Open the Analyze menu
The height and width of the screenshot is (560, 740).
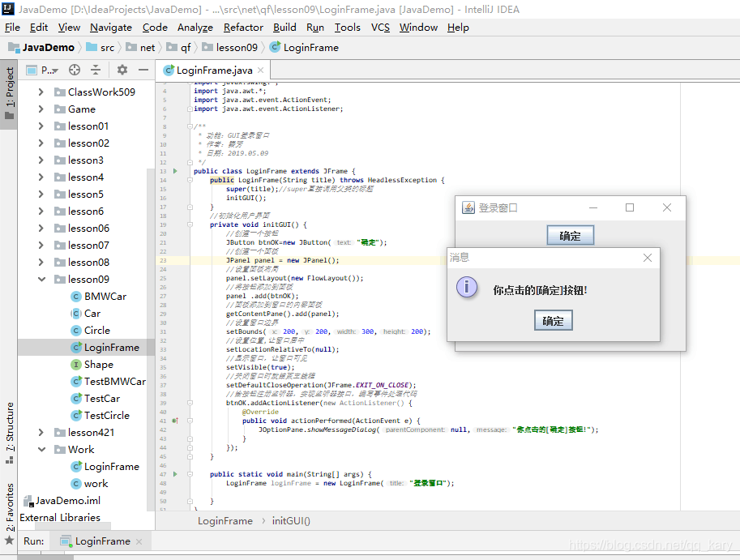click(195, 28)
